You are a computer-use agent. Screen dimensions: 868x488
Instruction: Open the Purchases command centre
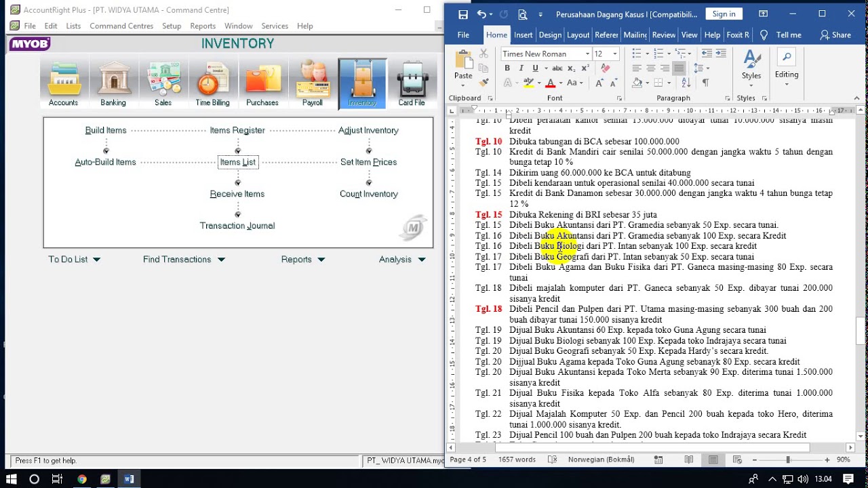262,84
